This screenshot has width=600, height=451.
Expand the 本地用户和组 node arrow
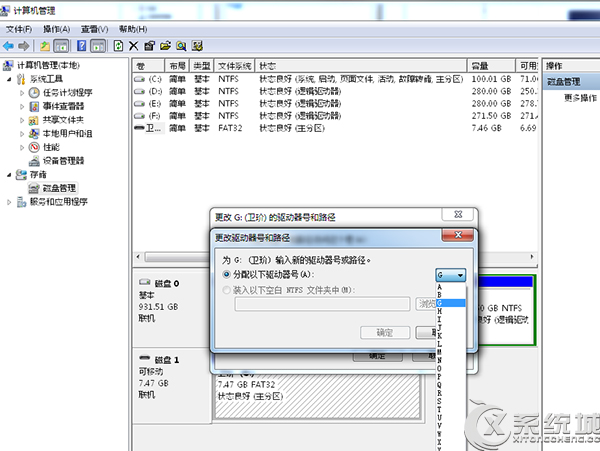(x=22, y=134)
